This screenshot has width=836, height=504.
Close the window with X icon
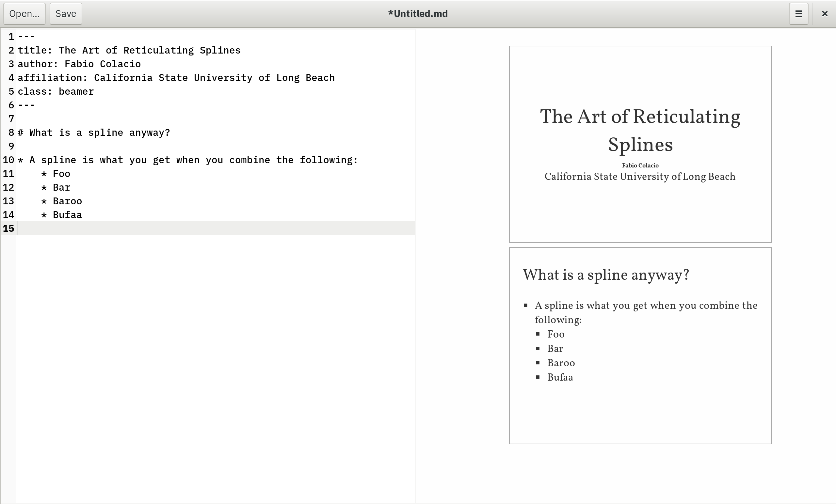[825, 14]
